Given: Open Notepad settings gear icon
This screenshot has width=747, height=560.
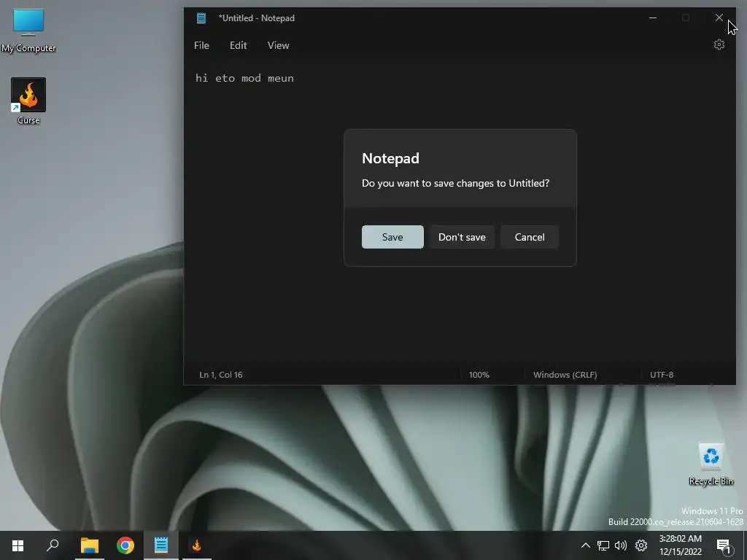Looking at the screenshot, I should pos(719,44).
